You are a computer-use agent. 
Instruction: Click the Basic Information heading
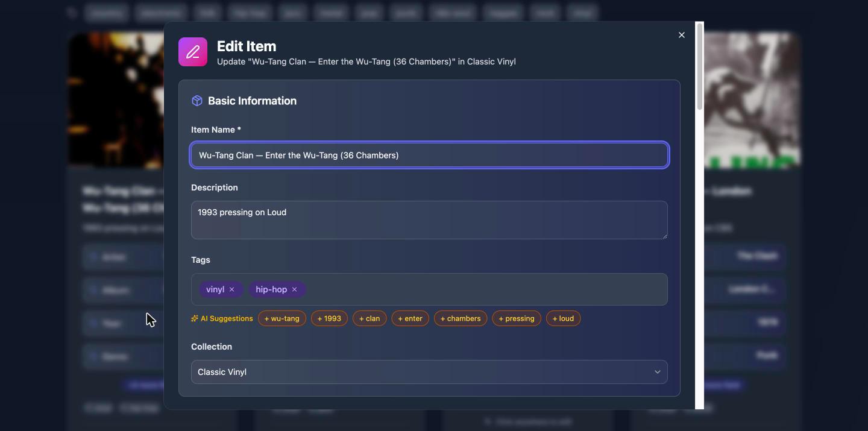pyautogui.click(x=252, y=101)
